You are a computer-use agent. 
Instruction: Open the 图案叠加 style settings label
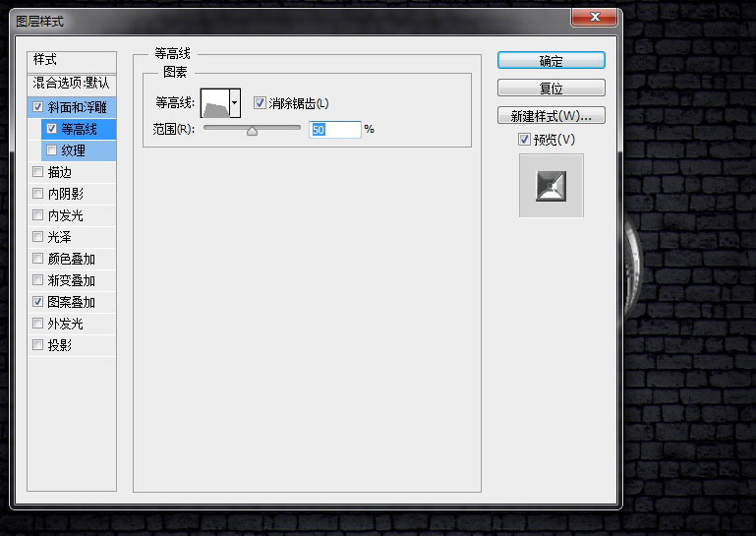(x=72, y=303)
